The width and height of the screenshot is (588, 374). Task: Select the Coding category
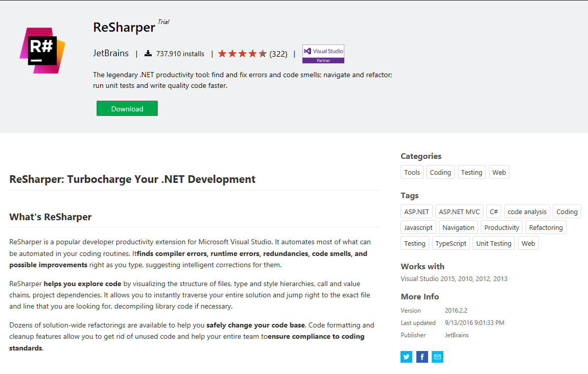point(440,172)
